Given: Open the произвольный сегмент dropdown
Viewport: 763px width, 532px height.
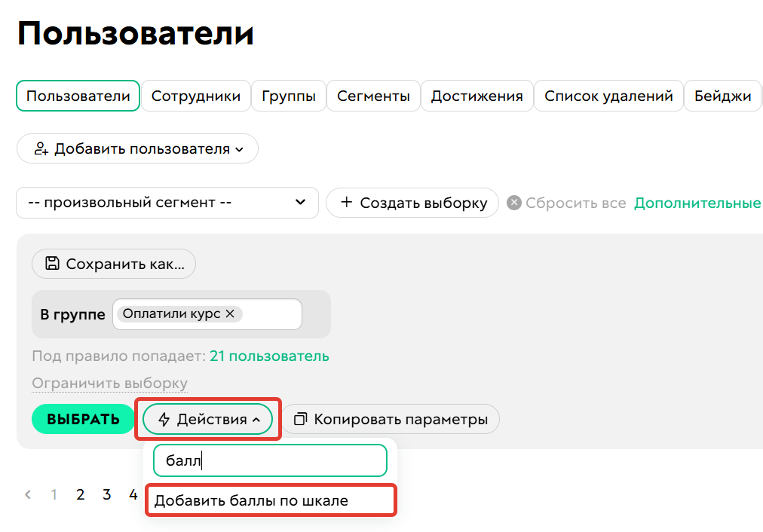Looking at the screenshot, I should tap(167, 203).
